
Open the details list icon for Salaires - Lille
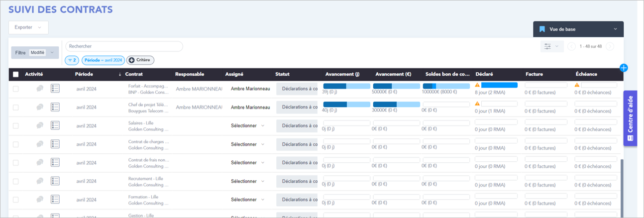pos(55,125)
